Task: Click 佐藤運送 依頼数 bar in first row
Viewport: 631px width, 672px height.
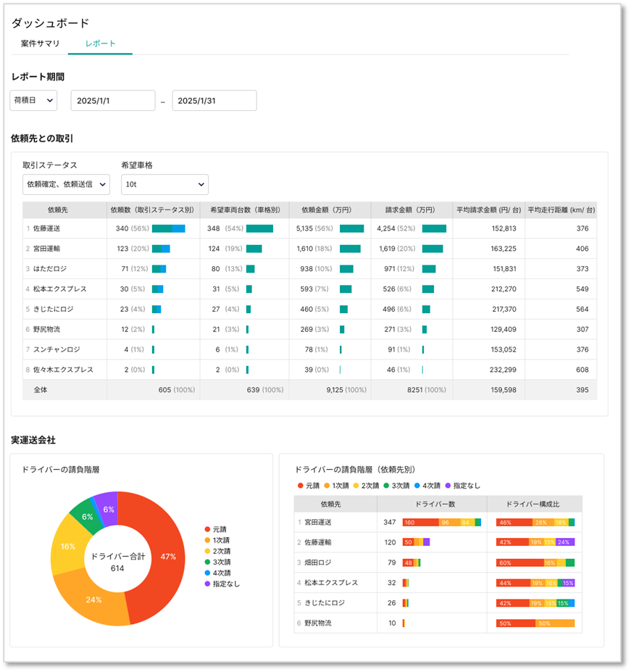Action: point(168,228)
